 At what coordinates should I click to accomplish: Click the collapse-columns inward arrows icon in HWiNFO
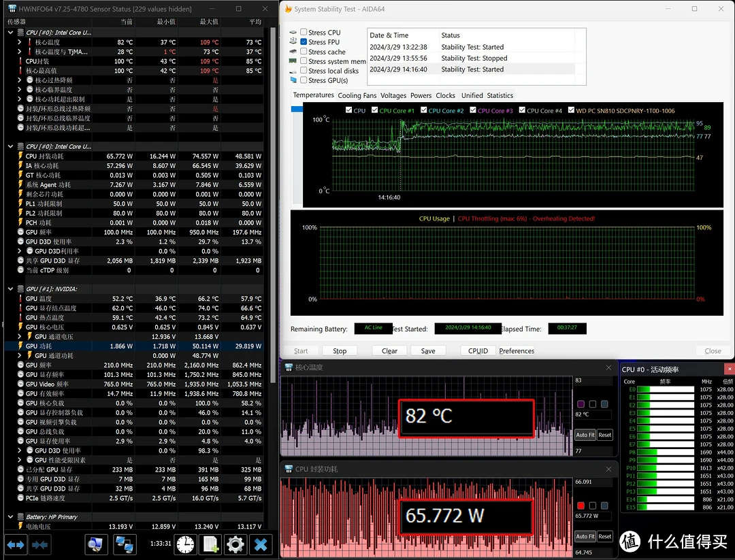coord(39,544)
